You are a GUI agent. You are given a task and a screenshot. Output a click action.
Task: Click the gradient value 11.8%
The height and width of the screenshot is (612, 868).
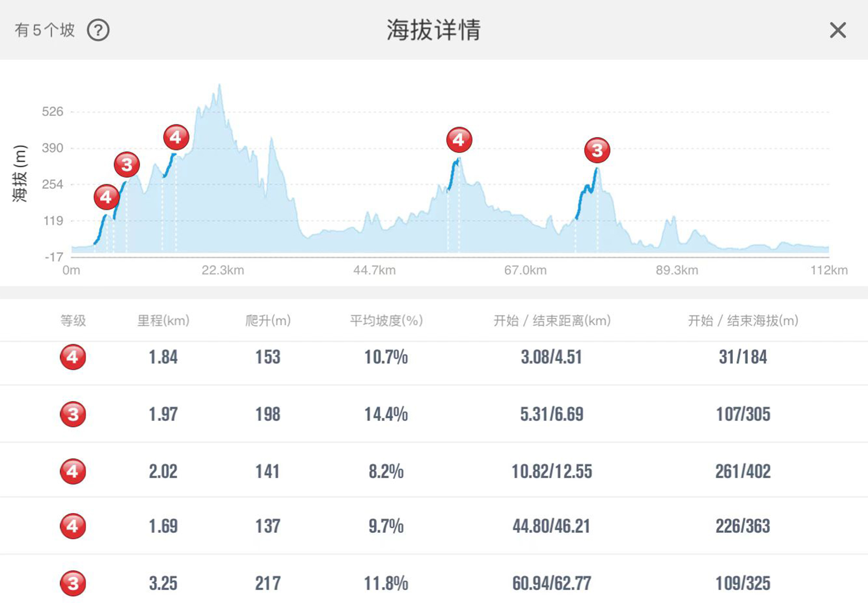click(386, 583)
